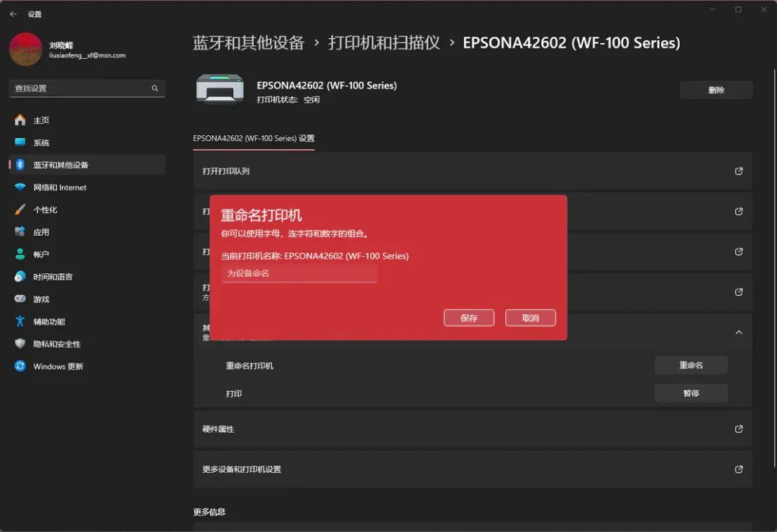
Task: Open 主页 home icon in sidebar
Action: coord(20,120)
